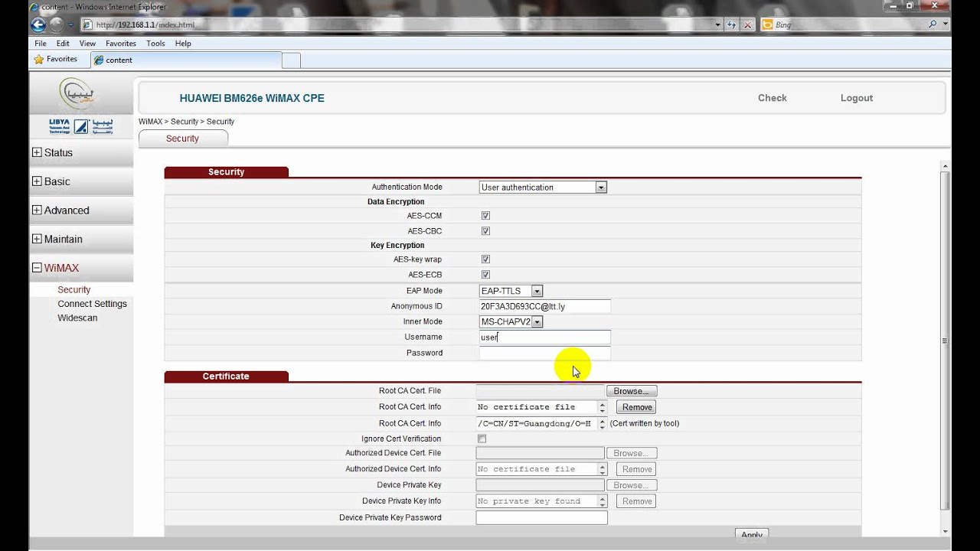This screenshot has width=980, height=551.
Task: Click the 'WiMAX > Security > Security' breadcrumb
Action: click(x=186, y=122)
